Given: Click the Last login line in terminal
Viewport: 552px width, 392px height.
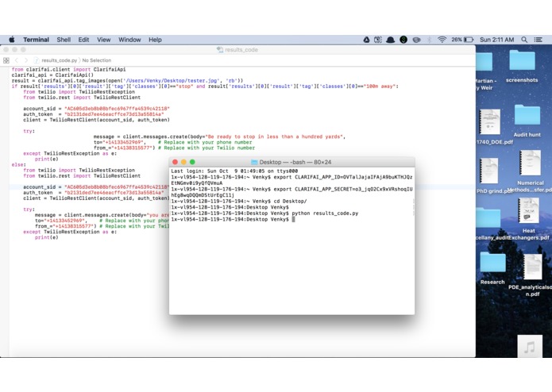Looking at the screenshot, I should click(234, 171).
